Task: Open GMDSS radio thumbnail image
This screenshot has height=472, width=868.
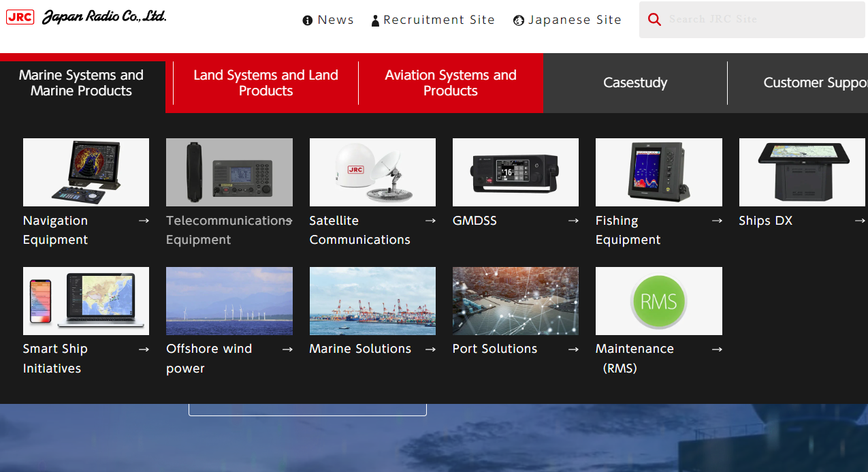Action: coord(515,172)
